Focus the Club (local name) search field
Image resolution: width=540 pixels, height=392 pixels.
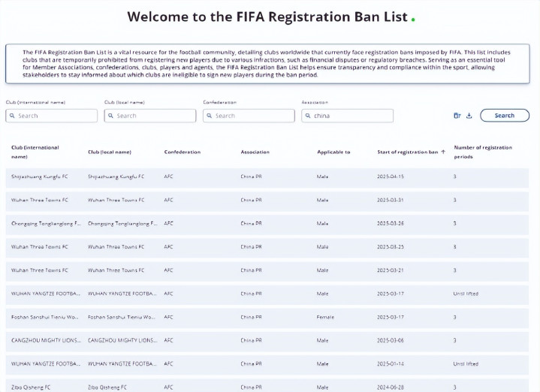pos(150,116)
